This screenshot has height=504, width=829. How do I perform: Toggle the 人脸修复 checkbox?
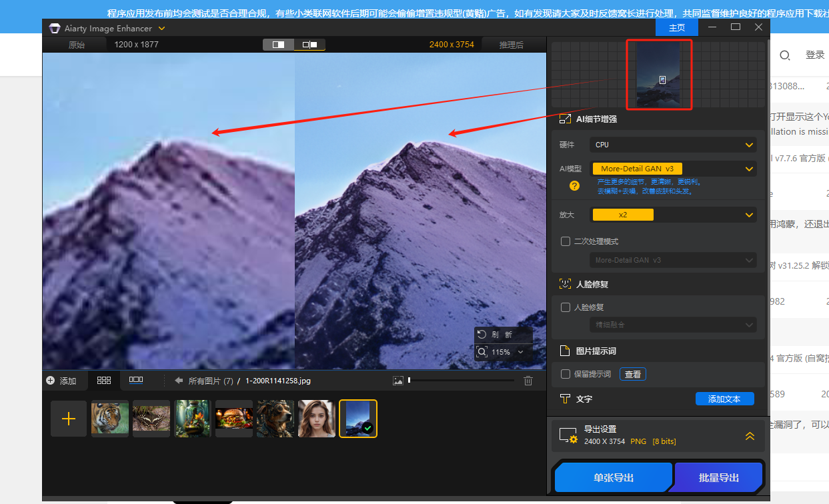click(566, 307)
